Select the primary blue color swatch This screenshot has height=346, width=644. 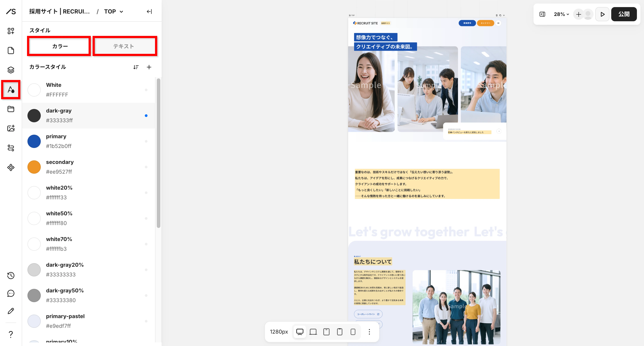click(x=34, y=141)
